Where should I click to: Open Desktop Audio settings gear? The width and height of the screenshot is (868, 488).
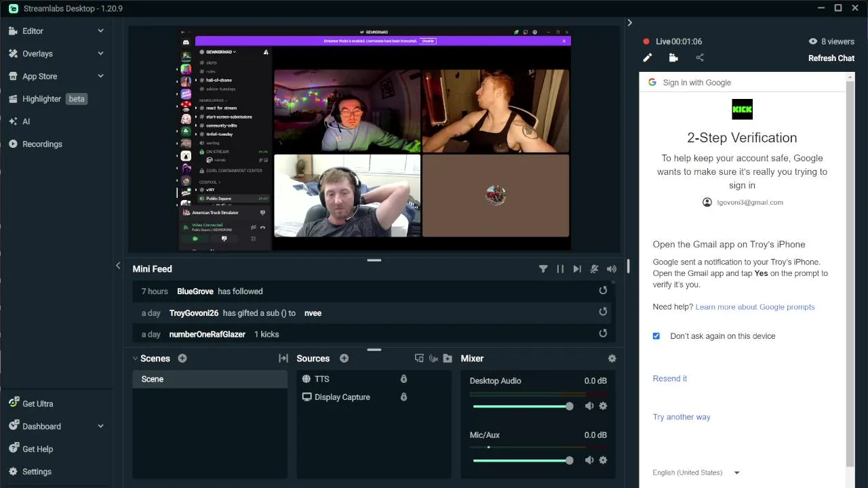(603, 406)
